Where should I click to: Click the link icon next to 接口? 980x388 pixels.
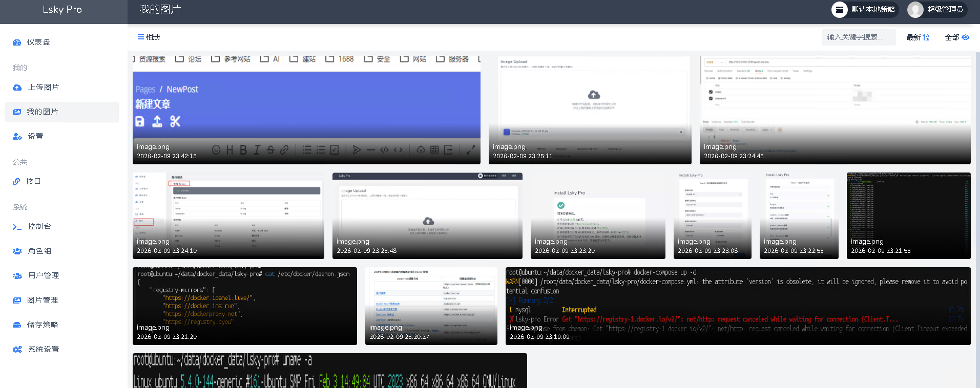(17, 182)
